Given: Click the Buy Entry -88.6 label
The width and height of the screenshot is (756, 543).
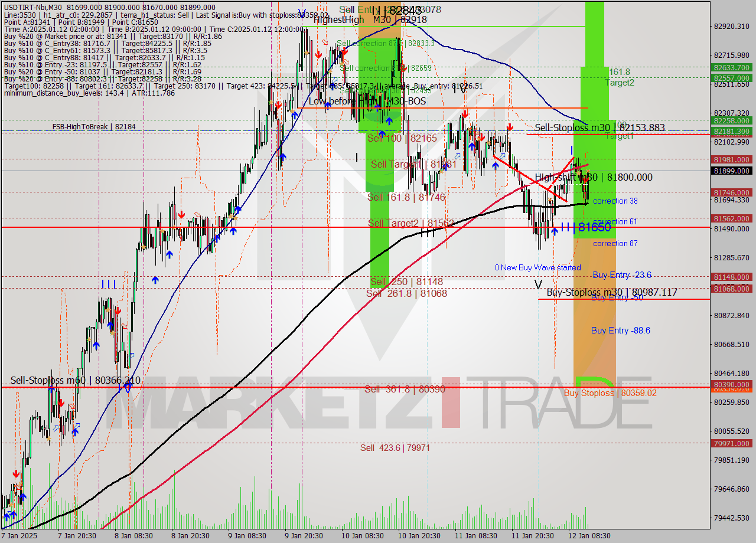Looking at the screenshot, I should [x=621, y=331].
